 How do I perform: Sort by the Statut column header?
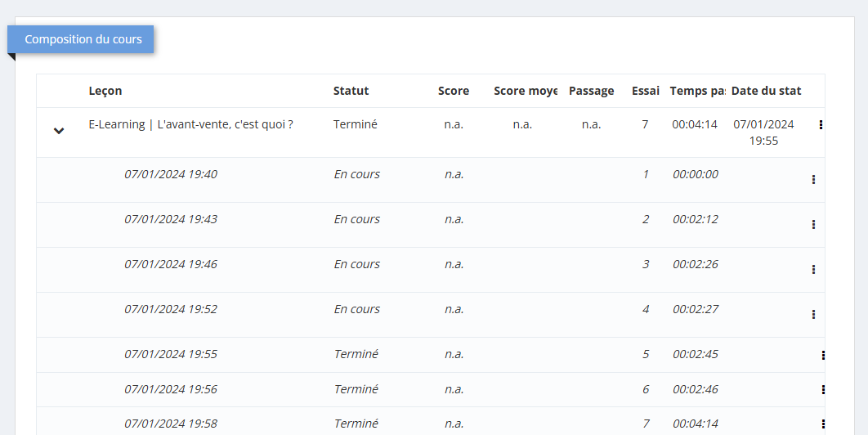click(x=351, y=91)
